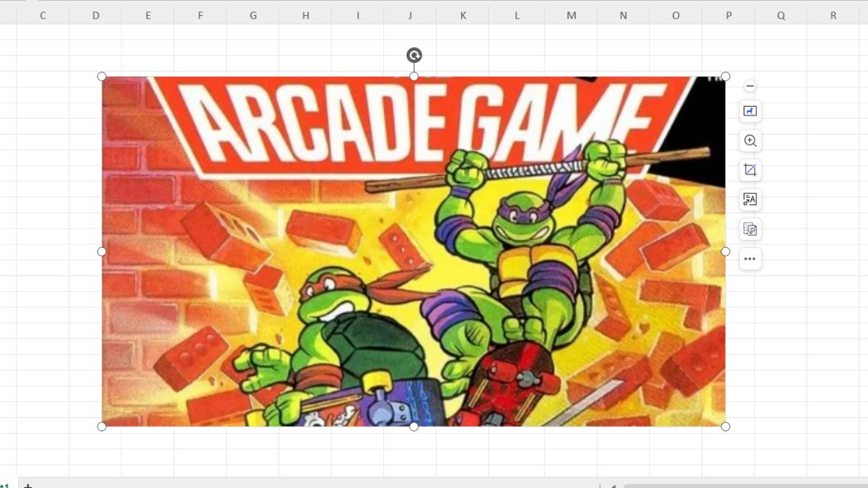
Task: Select column G header
Action: pyautogui.click(x=253, y=15)
